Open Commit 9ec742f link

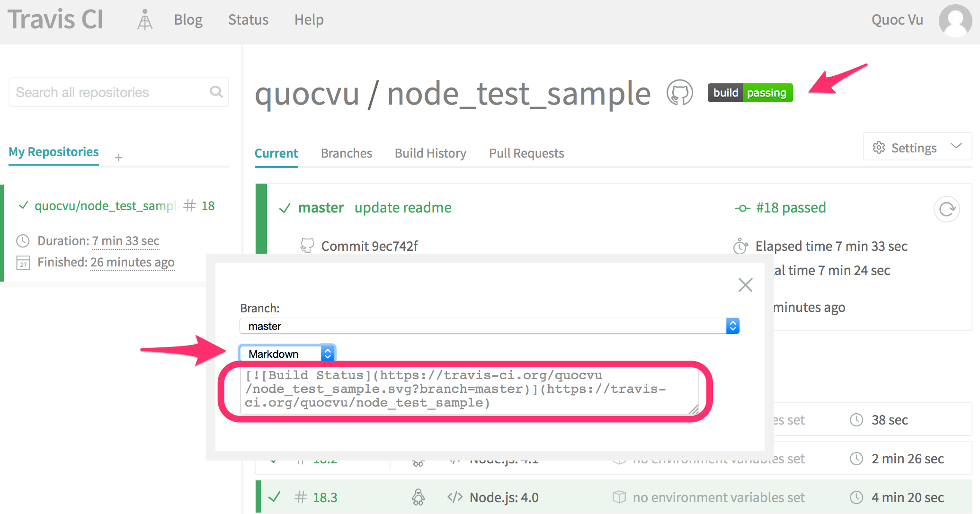[x=369, y=246]
